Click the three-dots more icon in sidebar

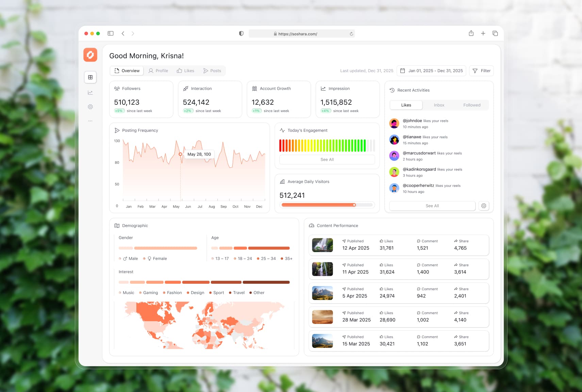90,121
